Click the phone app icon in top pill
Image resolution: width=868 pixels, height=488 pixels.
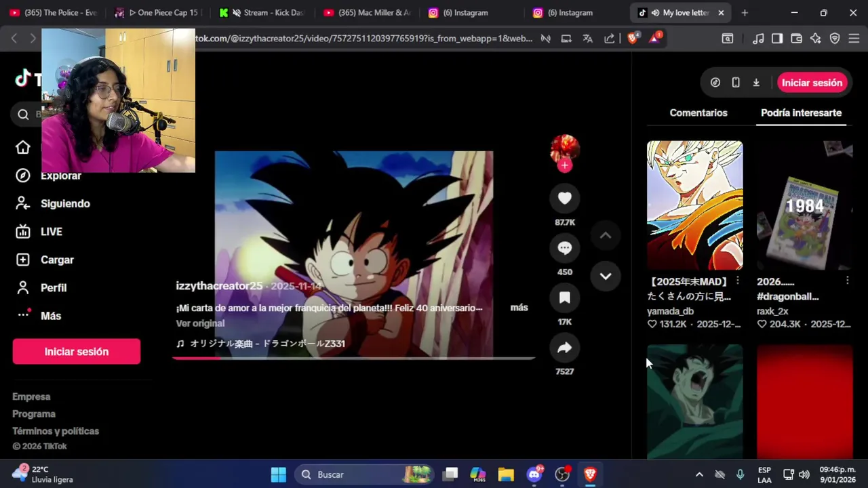click(x=736, y=83)
